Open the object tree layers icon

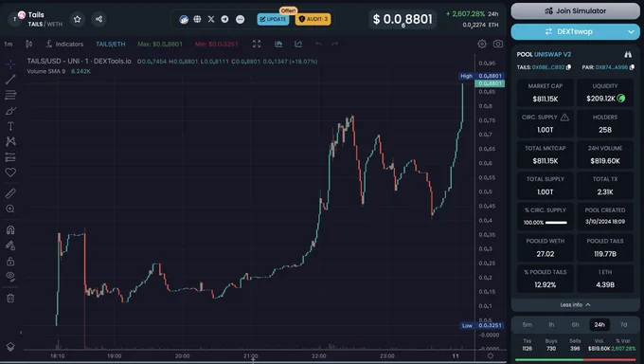coord(10,347)
